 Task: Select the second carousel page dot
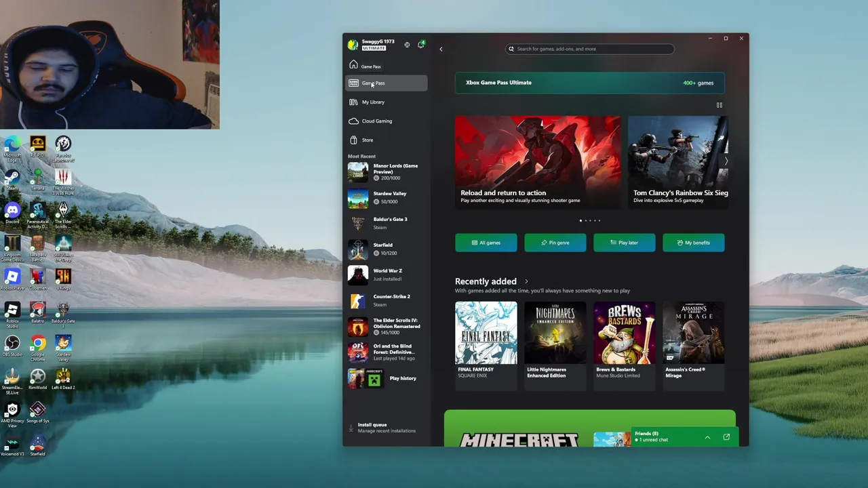pos(587,220)
